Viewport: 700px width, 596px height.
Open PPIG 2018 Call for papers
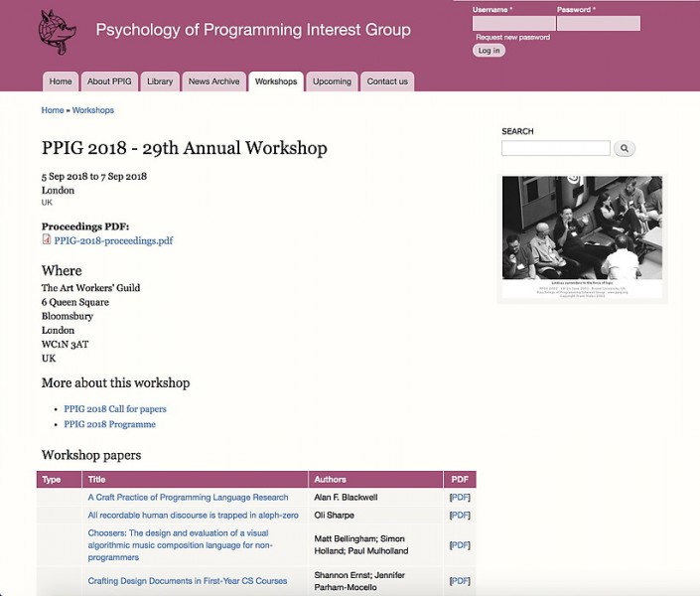[115, 409]
